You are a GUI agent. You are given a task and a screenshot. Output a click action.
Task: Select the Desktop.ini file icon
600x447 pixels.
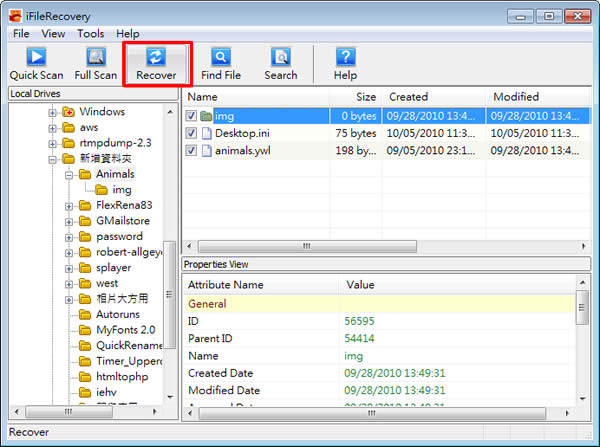(207, 133)
